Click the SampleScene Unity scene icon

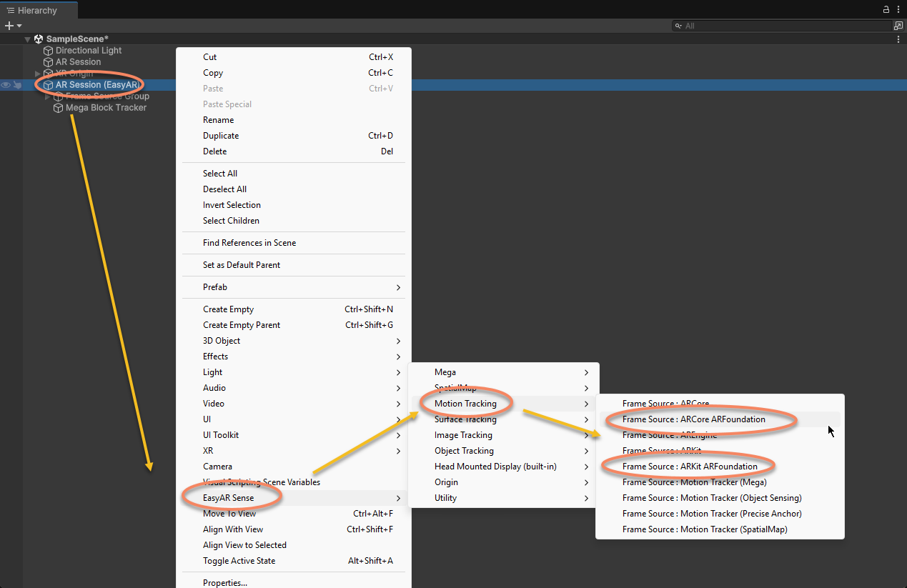coord(38,39)
